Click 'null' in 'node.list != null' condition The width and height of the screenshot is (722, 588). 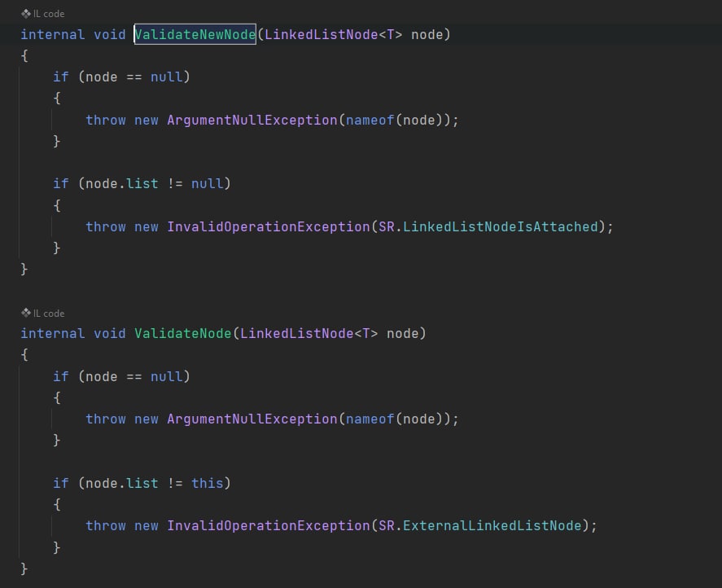coord(208,184)
